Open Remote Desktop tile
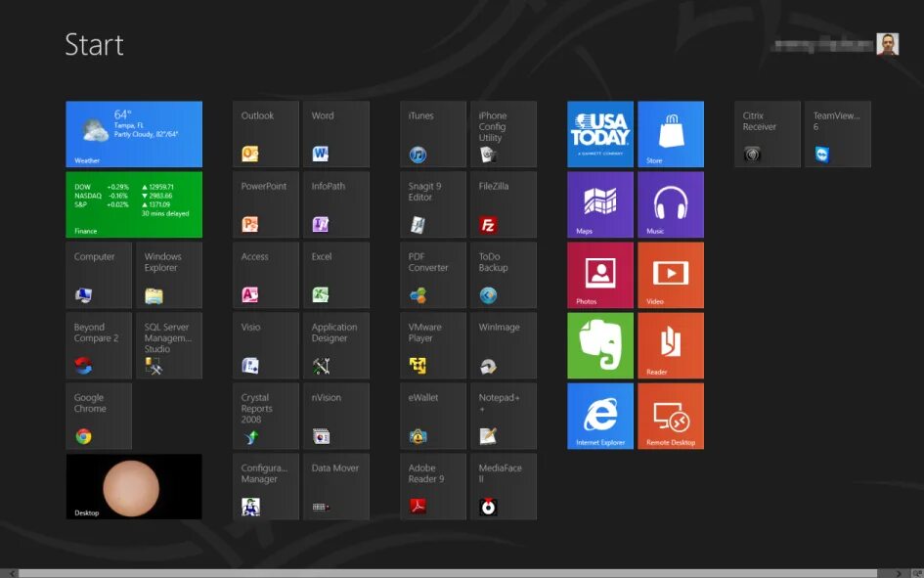 (671, 417)
